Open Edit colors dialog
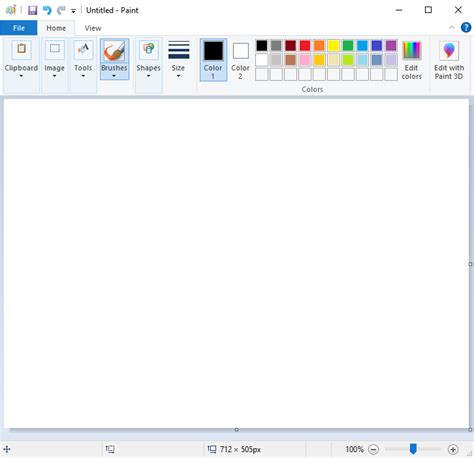474x458 pixels. pyautogui.click(x=412, y=60)
